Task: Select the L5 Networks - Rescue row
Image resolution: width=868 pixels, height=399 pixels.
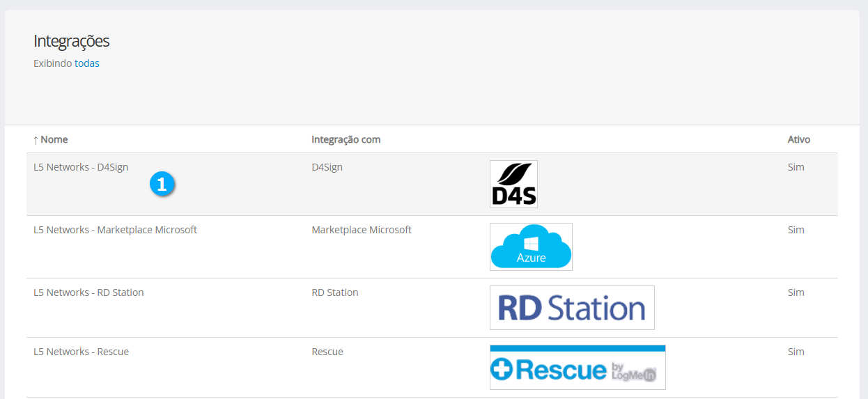Action: pyautogui.click(x=81, y=352)
